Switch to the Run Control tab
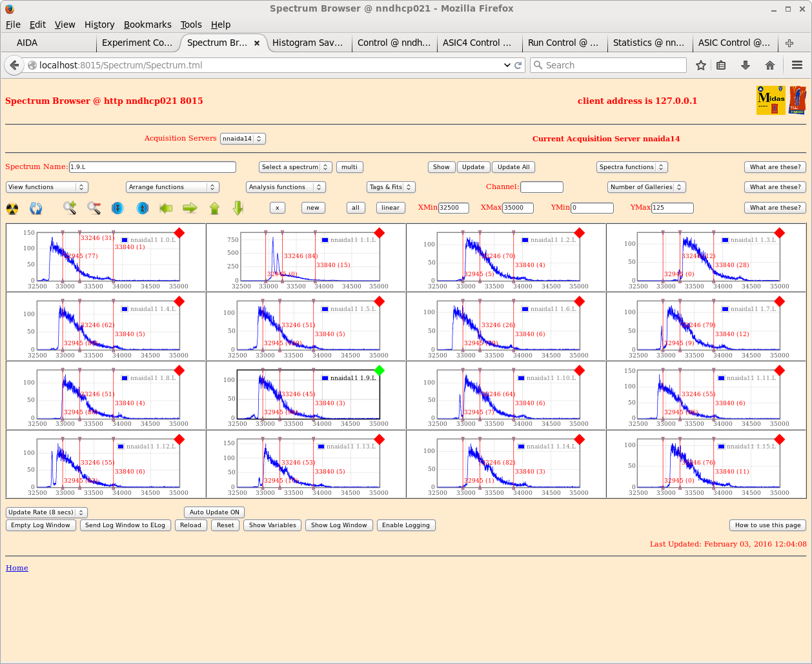The width and height of the screenshot is (812, 664). click(x=564, y=43)
